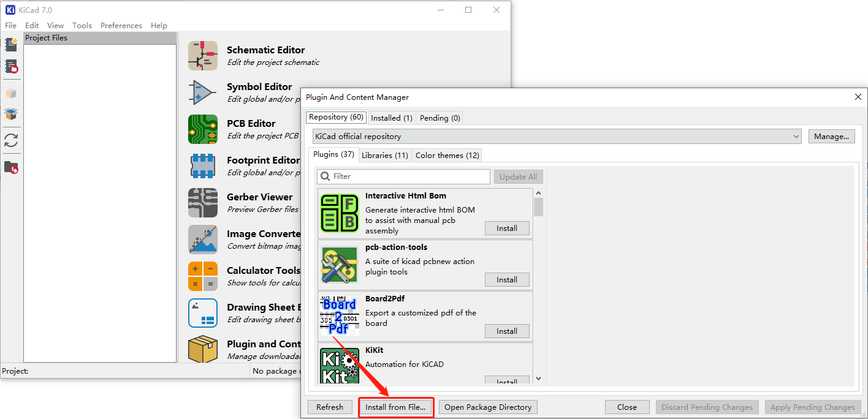Viewport: 868px width, 419px height.
Task: Click the Refresh button
Action: [330, 407]
